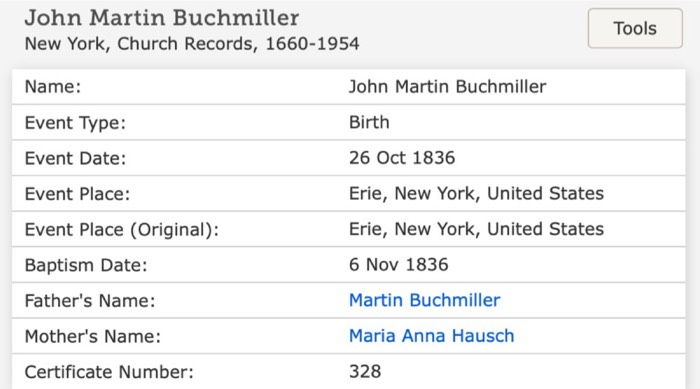Open the Tools button menu
700x389 pixels.
(635, 28)
